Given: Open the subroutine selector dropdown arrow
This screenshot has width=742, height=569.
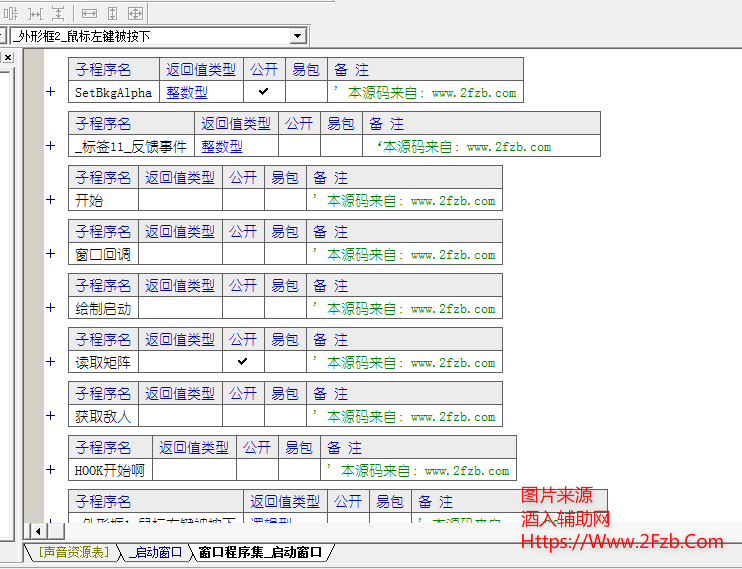Looking at the screenshot, I should click(297, 36).
